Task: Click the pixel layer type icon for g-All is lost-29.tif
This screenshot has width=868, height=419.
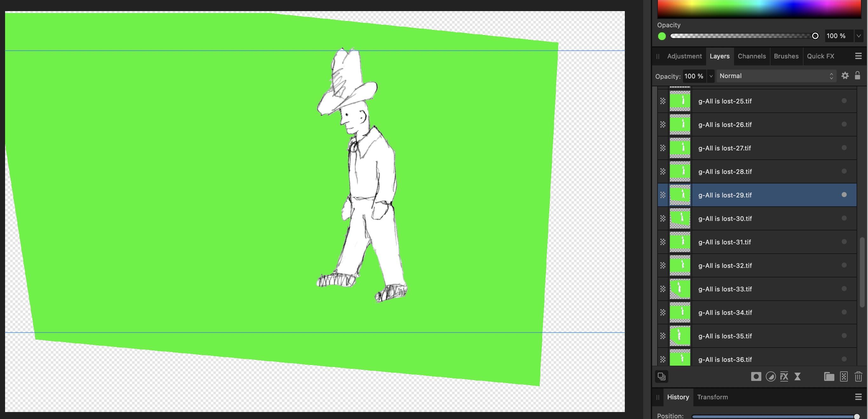Action: point(663,195)
